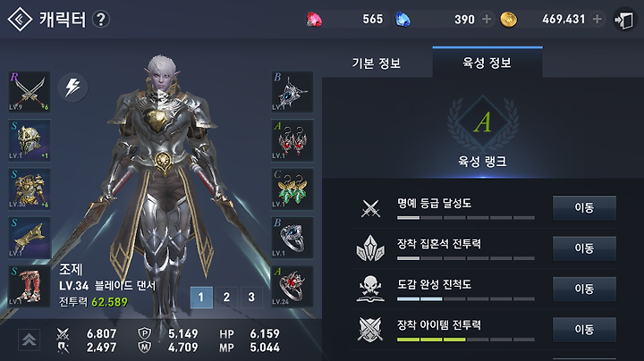Select equipment preset 1
The height and width of the screenshot is (361, 644).
pos(201,297)
